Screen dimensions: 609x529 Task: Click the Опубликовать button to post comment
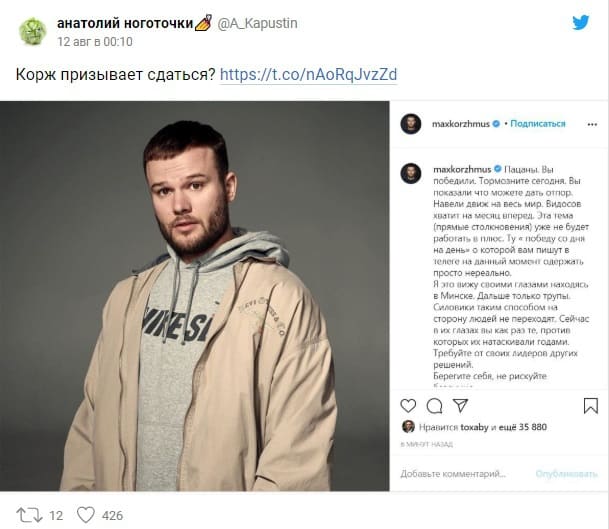[566, 474]
